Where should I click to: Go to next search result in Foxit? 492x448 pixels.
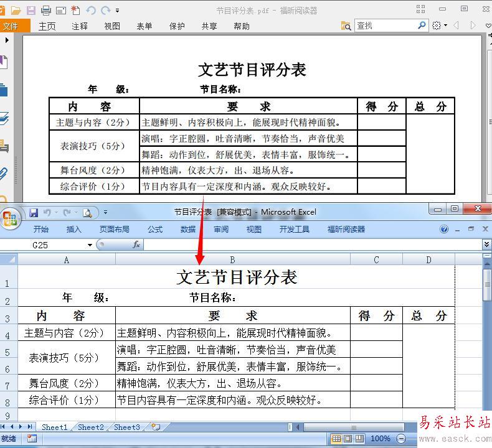[473, 26]
